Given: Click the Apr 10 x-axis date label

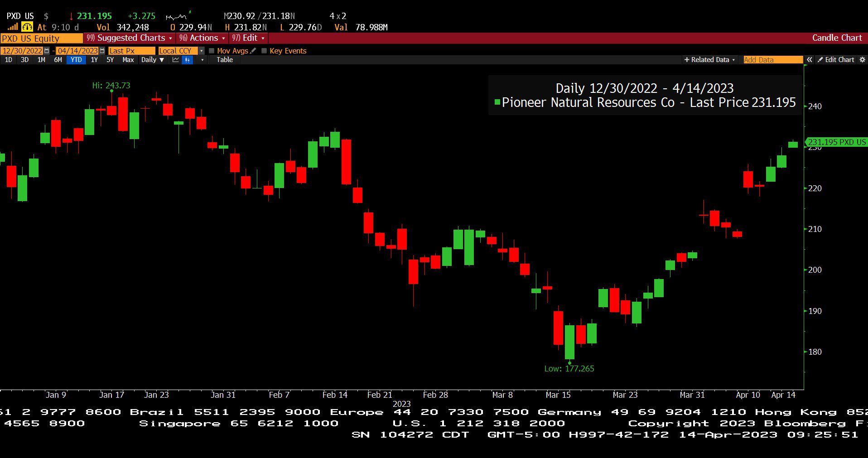Looking at the screenshot, I should (748, 395).
